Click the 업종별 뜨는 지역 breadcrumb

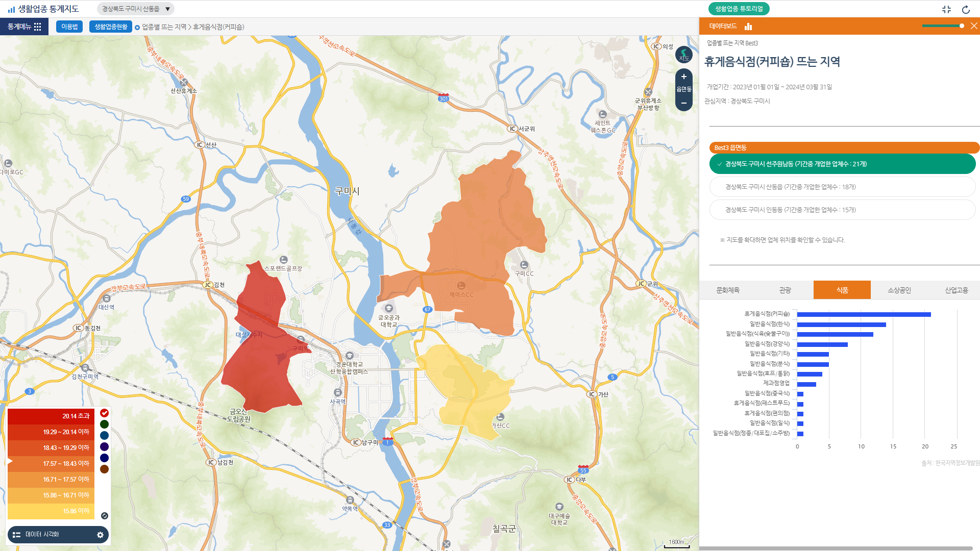coord(164,27)
